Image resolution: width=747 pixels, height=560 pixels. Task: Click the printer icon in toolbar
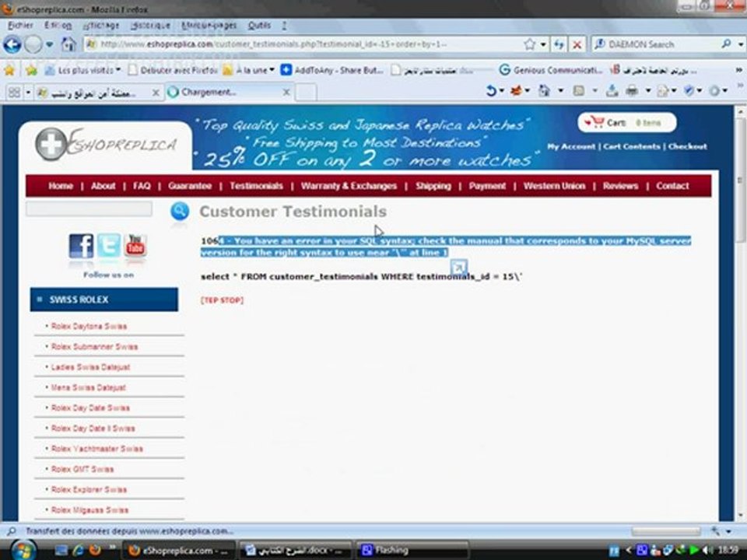(x=632, y=90)
